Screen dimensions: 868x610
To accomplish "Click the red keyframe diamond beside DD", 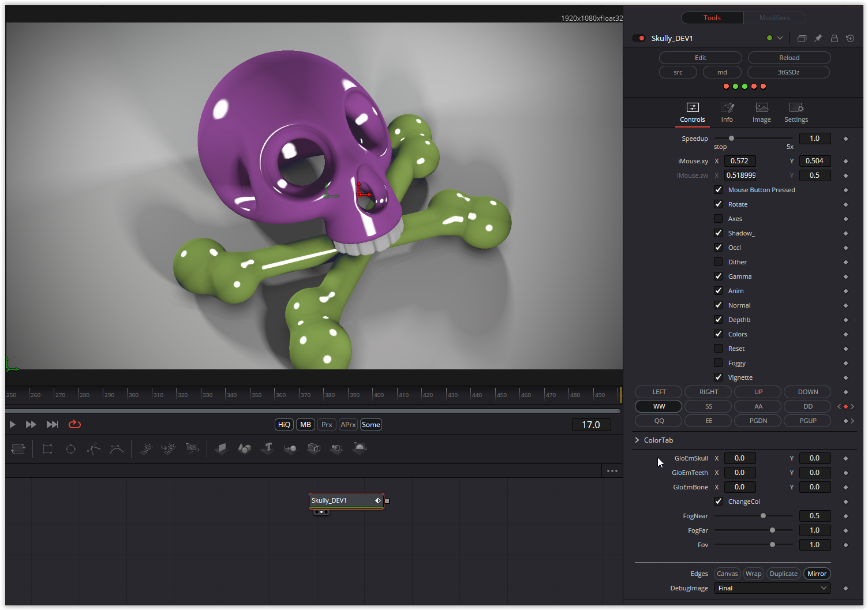I will (845, 406).
